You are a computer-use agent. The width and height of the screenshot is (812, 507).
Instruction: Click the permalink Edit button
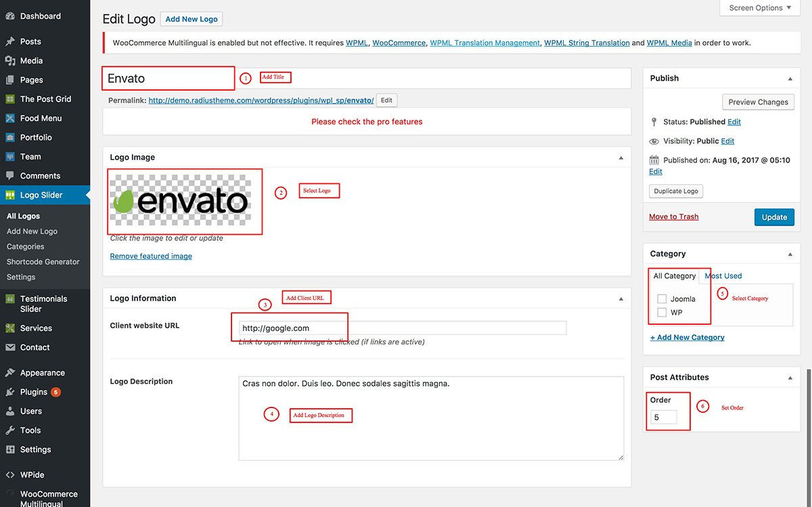click(386, 100)
